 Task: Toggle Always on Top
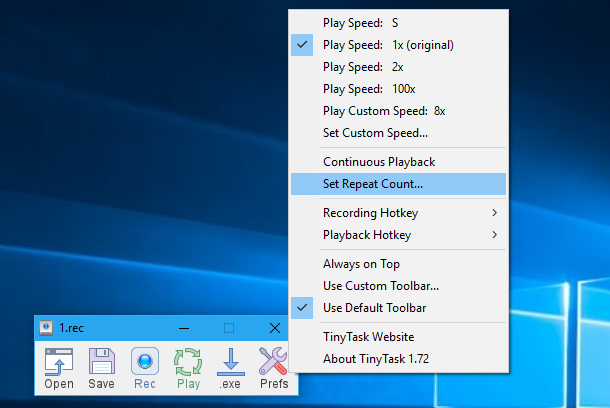point(398,264)
